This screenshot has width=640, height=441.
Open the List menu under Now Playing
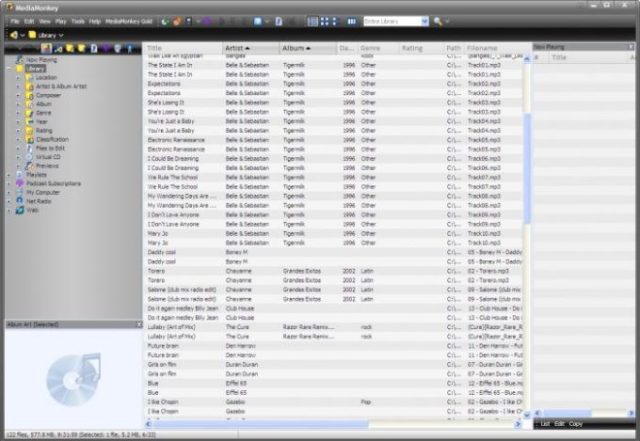point(545,424)
